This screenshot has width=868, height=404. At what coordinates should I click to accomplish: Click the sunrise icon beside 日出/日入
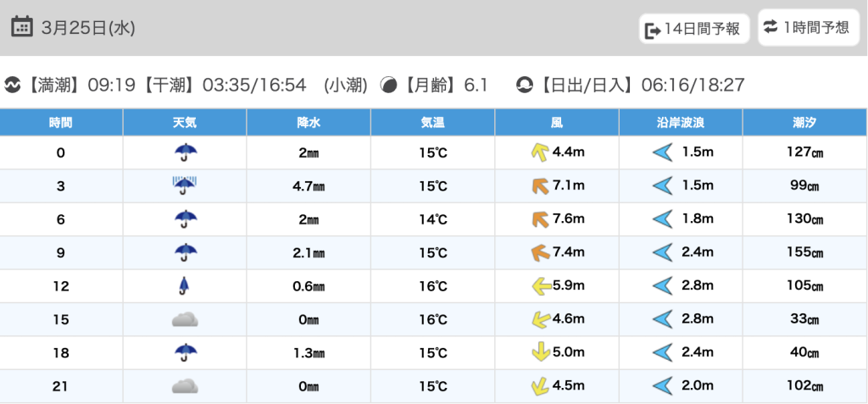pos(525,85)
